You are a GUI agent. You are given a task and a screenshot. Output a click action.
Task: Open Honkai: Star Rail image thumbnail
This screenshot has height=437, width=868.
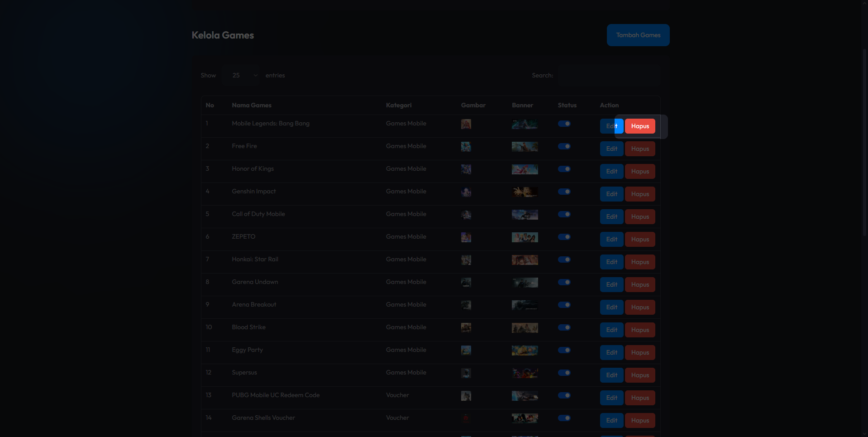point(466,260)
